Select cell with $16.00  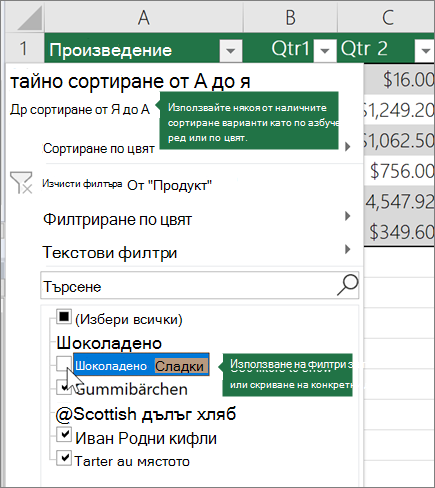tap(399, 79)
